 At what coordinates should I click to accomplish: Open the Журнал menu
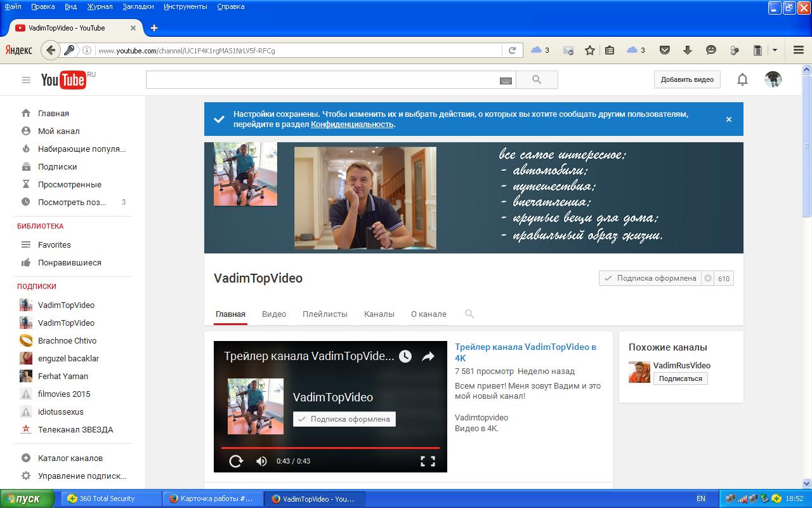pos(100,6)
